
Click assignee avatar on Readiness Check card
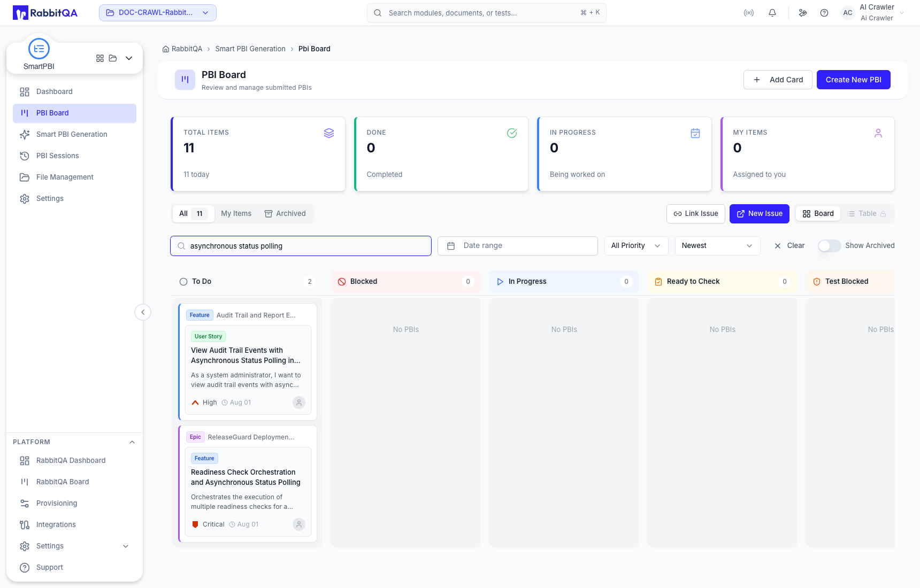click(299, 524)
